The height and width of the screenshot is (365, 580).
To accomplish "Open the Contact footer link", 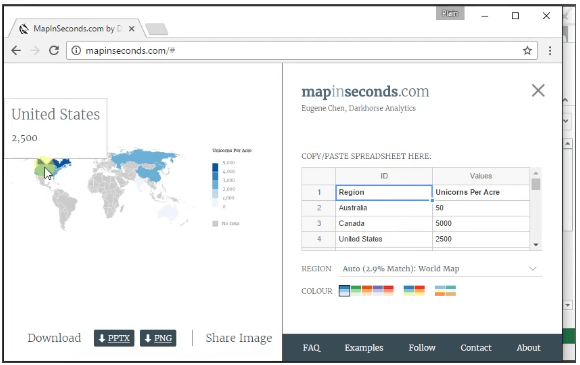I will (x=476, y=348).
